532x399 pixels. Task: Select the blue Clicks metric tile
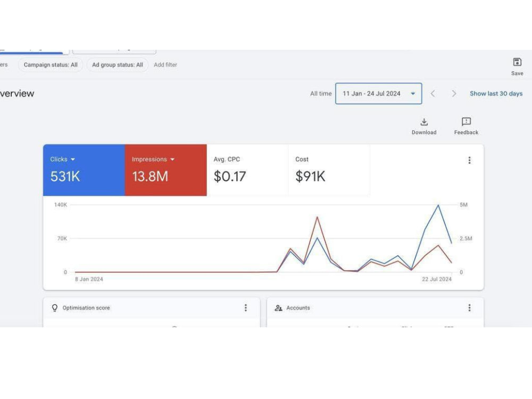(84, 170)
